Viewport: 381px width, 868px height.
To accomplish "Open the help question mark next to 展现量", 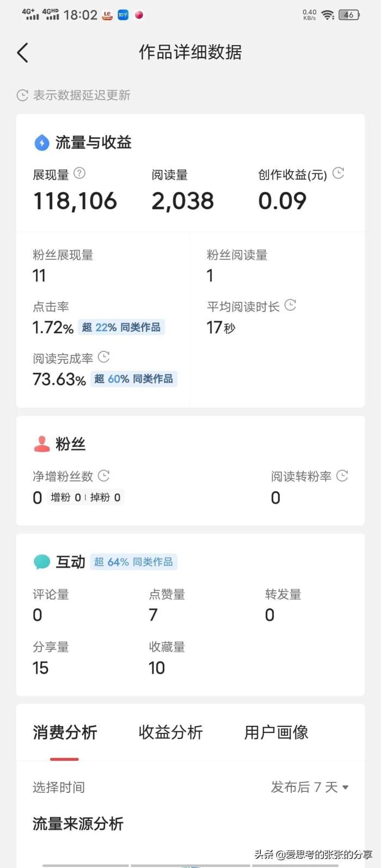I will 79,174.
